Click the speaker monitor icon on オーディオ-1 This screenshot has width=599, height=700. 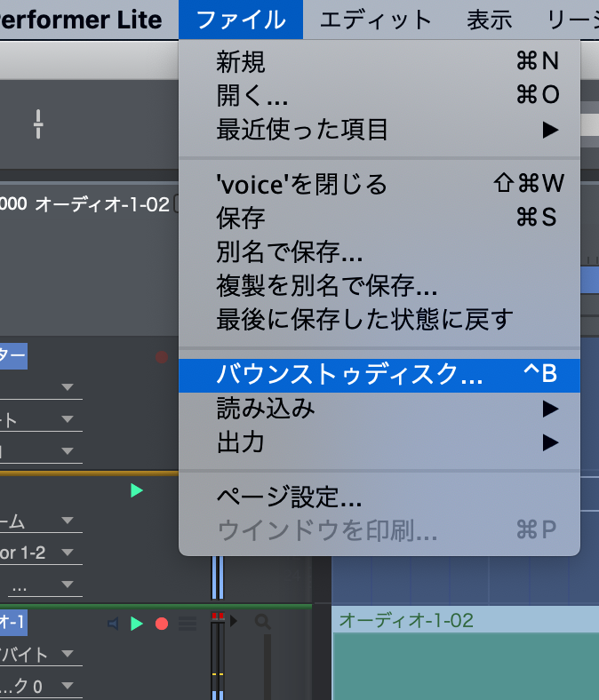(113, 624)
